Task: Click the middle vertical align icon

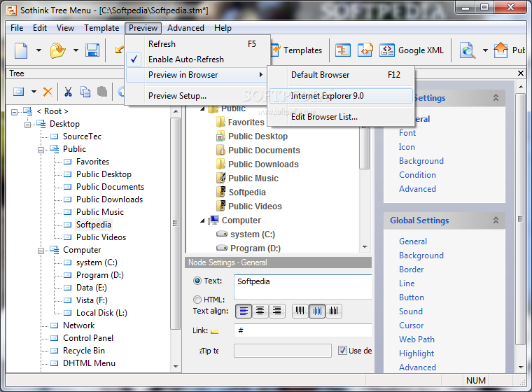Action: [x=317, y=311]
